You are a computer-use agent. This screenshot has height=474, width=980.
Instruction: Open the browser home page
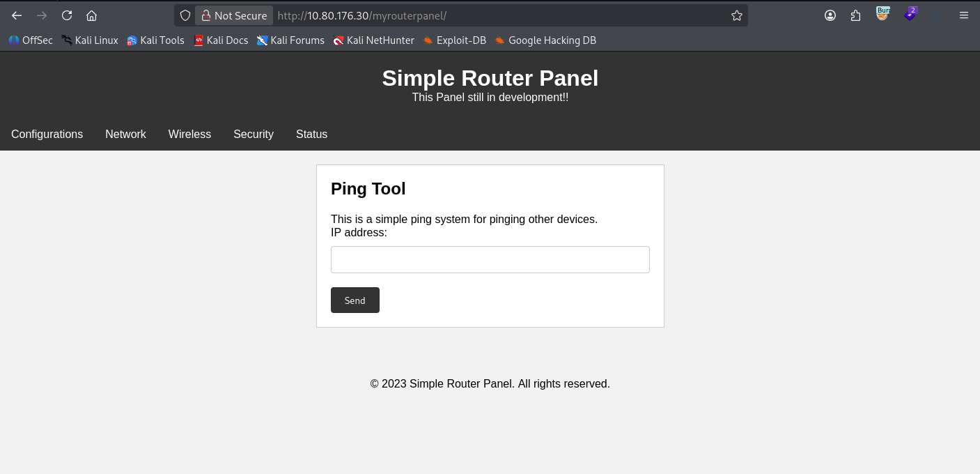(x=92, y=15)
